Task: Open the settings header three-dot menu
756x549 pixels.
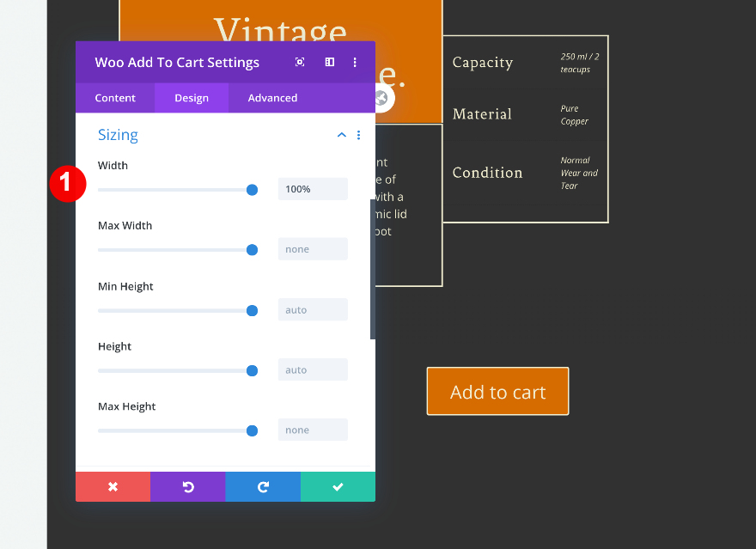Action: pyautogui.click(x=355, y=63)
